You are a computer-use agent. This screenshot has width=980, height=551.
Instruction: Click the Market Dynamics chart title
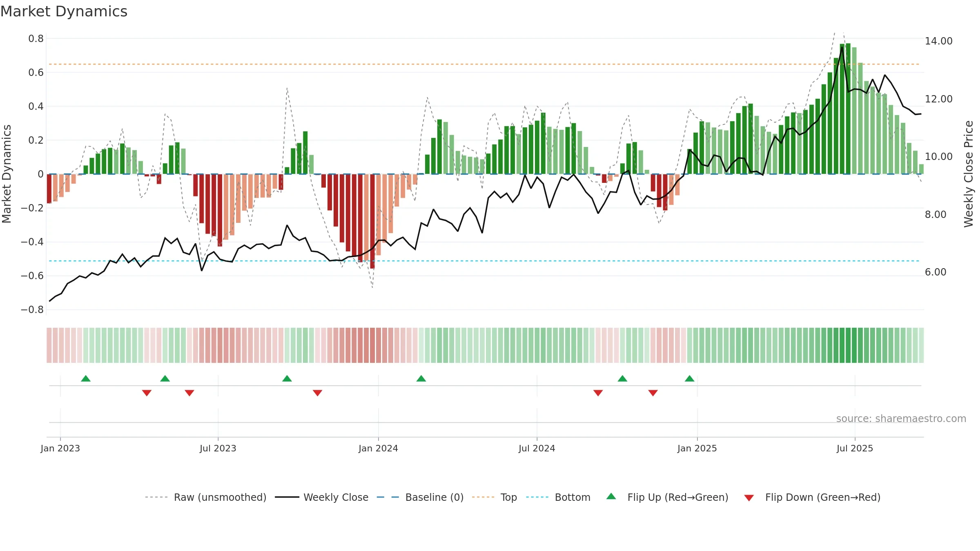pyautogui.click(x=64, y=11)
